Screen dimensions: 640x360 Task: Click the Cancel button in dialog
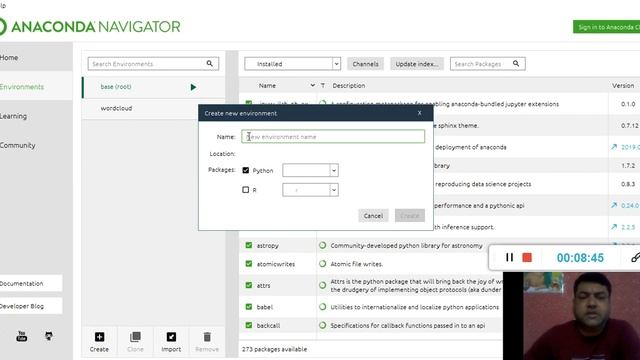[373, 216]
